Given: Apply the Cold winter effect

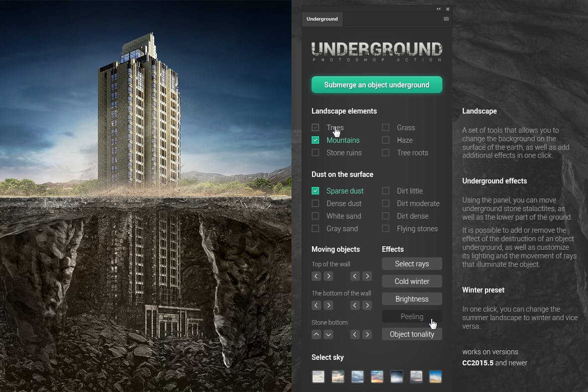Looking at the screenshot, I should click(x=412, y=281).
